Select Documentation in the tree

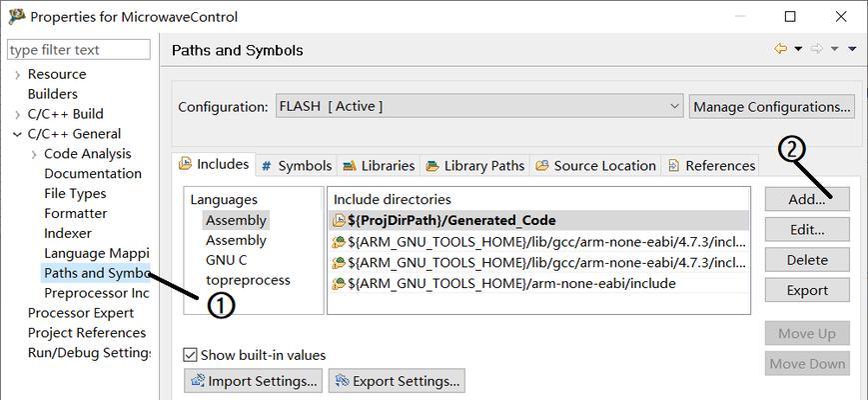(x=93, y=174)
